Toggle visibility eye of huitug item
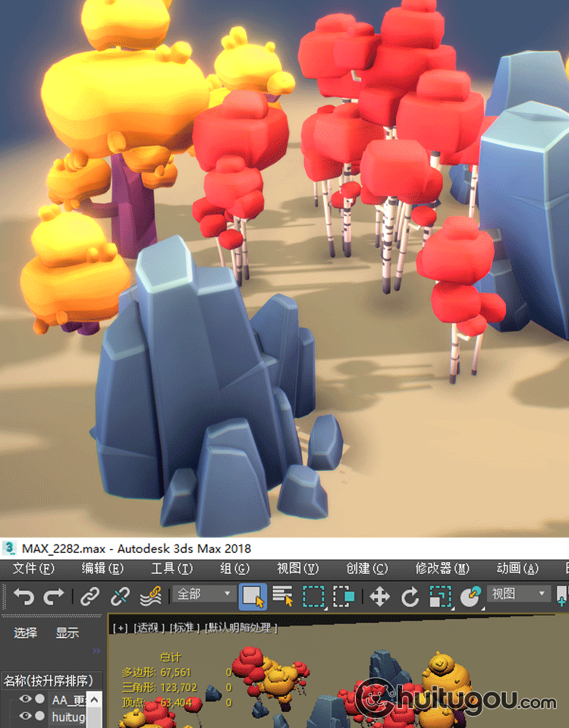 point(25,716)
